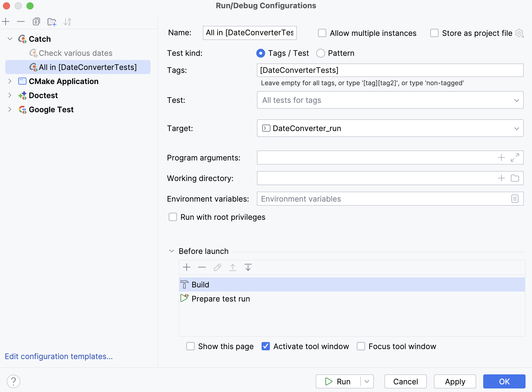
Task: Select the Pattern test kind
Action: pyautogui.click(x=321, y=53)
